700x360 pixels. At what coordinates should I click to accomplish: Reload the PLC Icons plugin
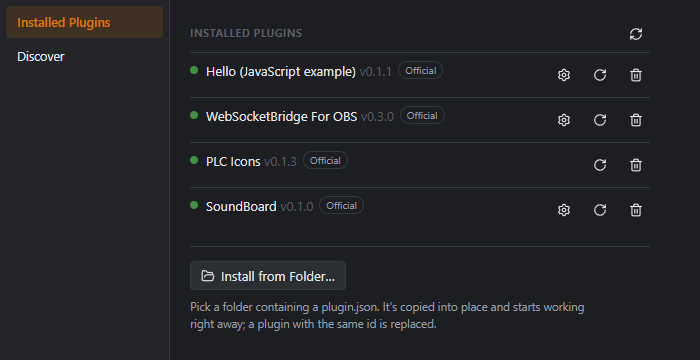600,165
